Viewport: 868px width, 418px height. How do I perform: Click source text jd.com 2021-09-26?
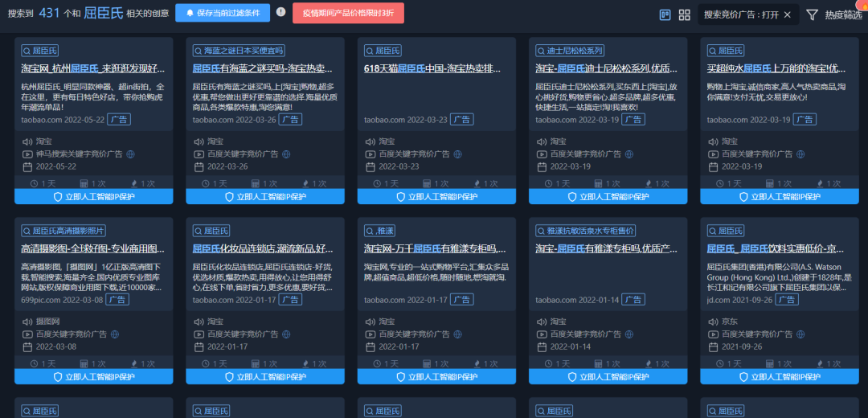pyautogui.click(x=739, y=300)
